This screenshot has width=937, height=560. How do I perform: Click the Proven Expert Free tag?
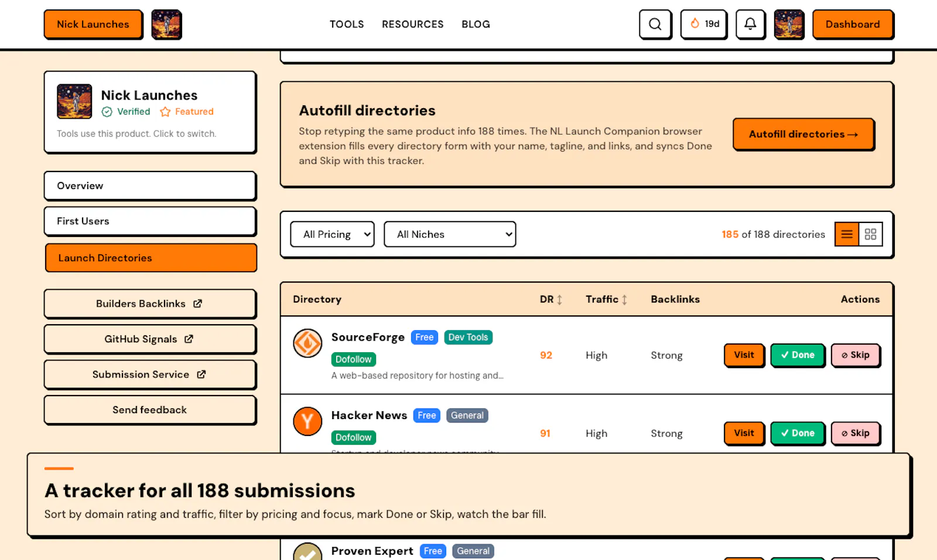click(433, 551)
